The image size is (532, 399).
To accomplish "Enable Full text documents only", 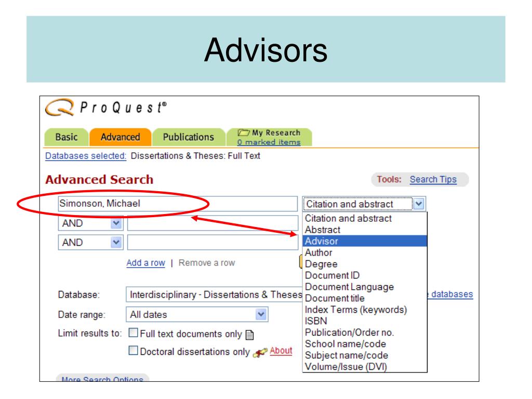I will [134, 332].
